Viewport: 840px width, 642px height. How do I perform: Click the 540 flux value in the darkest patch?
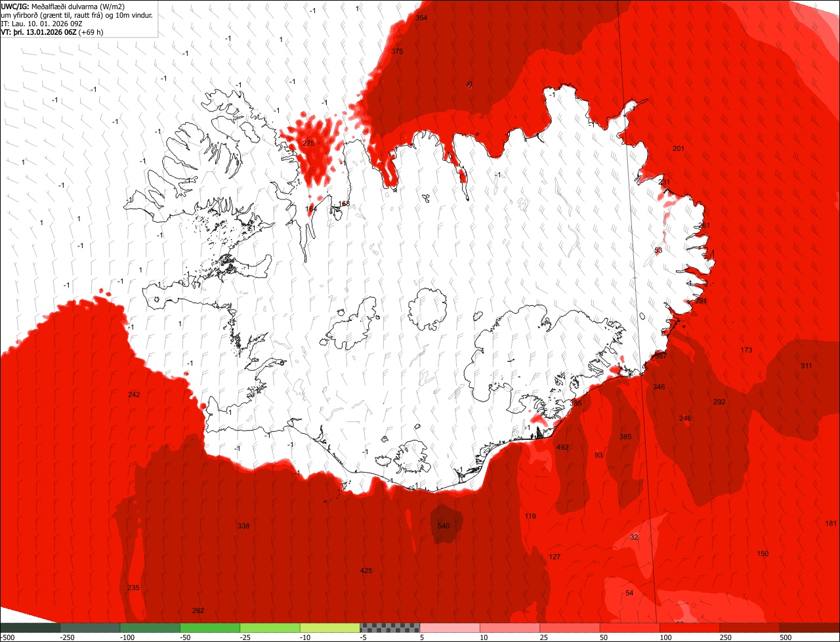(444, 526)
